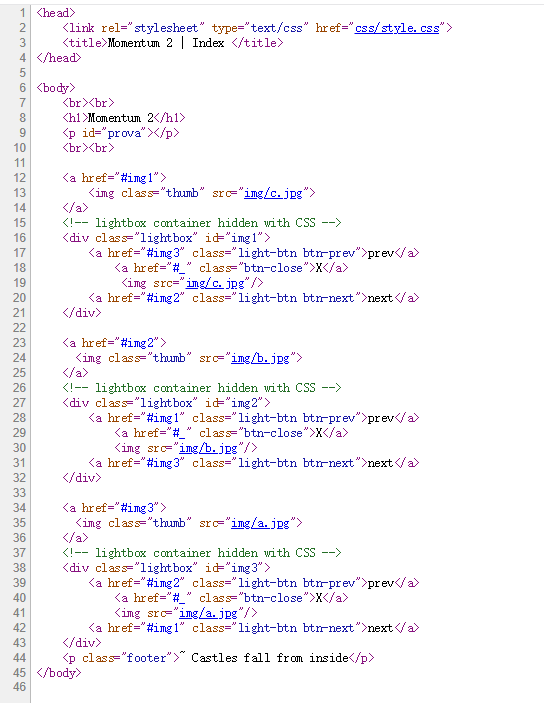Viewport: 544px width, 703px height.
Task: Open the img/a.jpg link on line 41
Action: (208, 613)
